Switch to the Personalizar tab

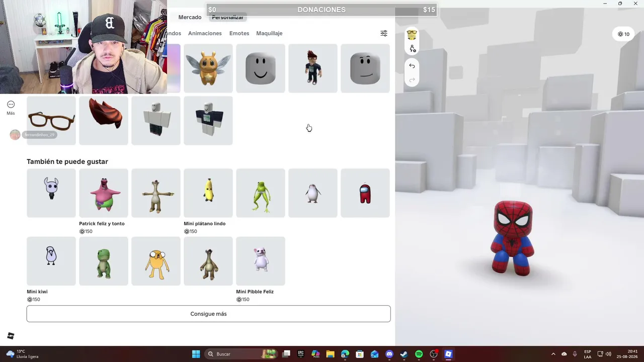pyautogui.click(x=227, y=18)
